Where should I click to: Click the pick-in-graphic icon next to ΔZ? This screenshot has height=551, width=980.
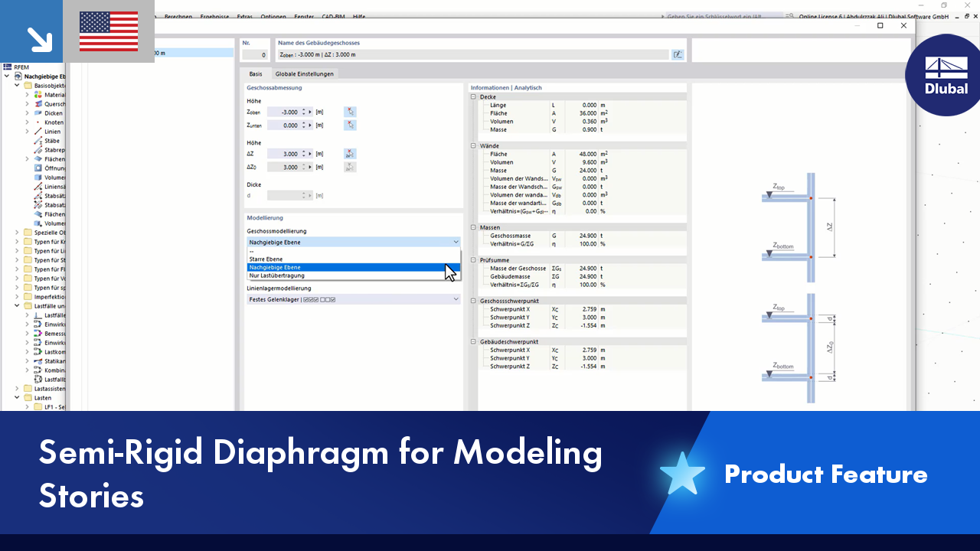point(350,154)
